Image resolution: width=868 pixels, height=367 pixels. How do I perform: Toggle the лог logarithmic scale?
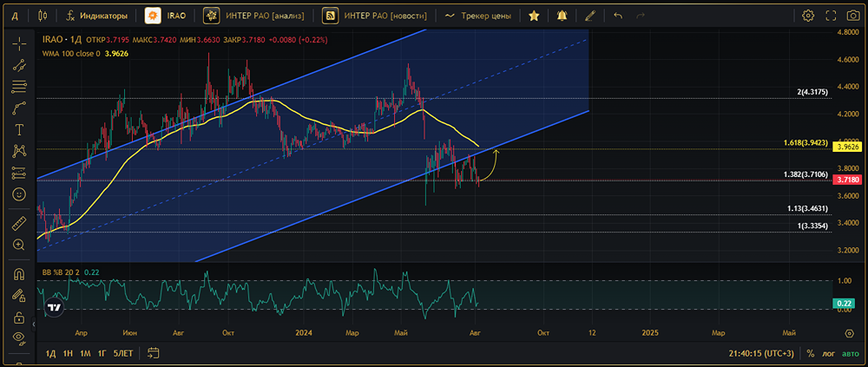pos(828,354)
